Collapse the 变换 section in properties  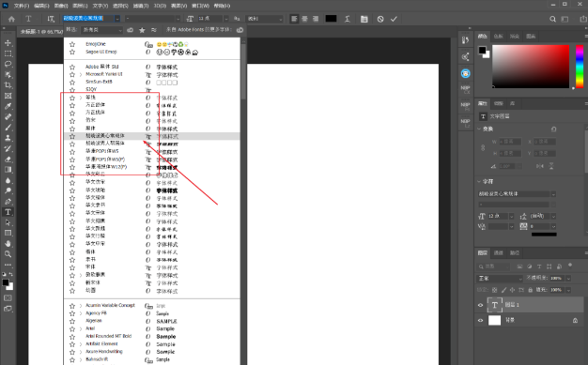[479, 129]
